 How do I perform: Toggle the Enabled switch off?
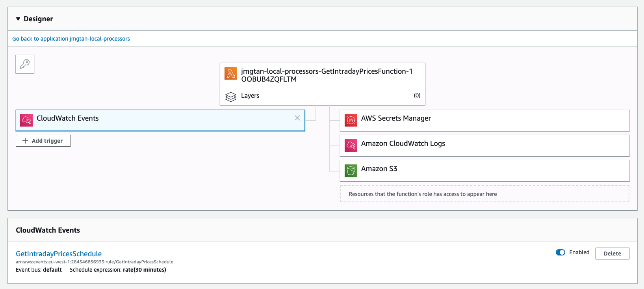tap(560, 252)
